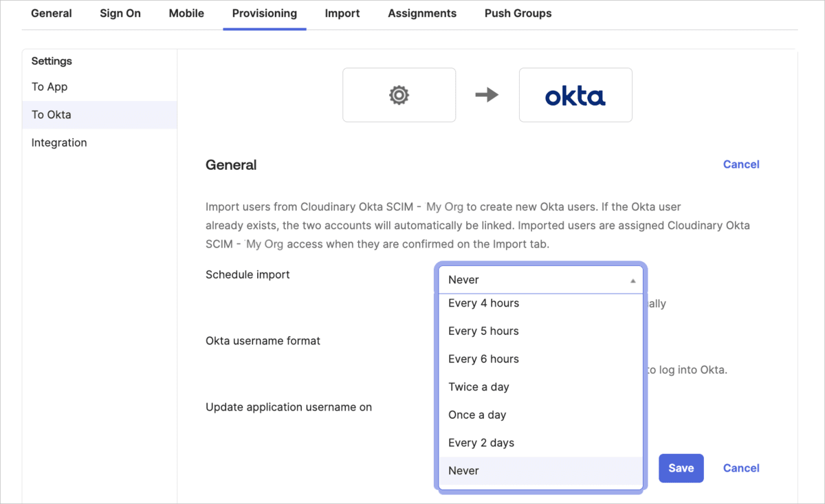The image size is (825, 504).
Task: Open the Mobile tab
Action: (x=186, y=13)
